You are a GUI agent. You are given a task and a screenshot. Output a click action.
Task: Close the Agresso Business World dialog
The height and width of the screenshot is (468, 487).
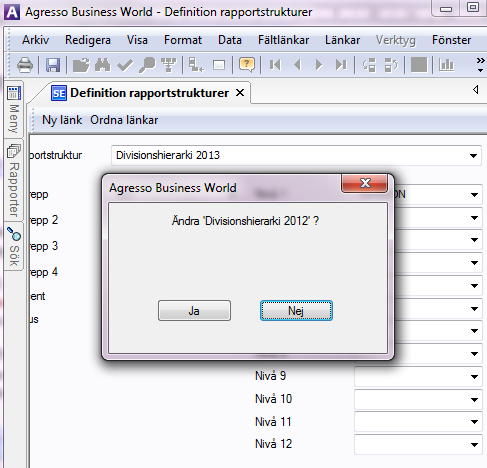[x=365, y=183]
